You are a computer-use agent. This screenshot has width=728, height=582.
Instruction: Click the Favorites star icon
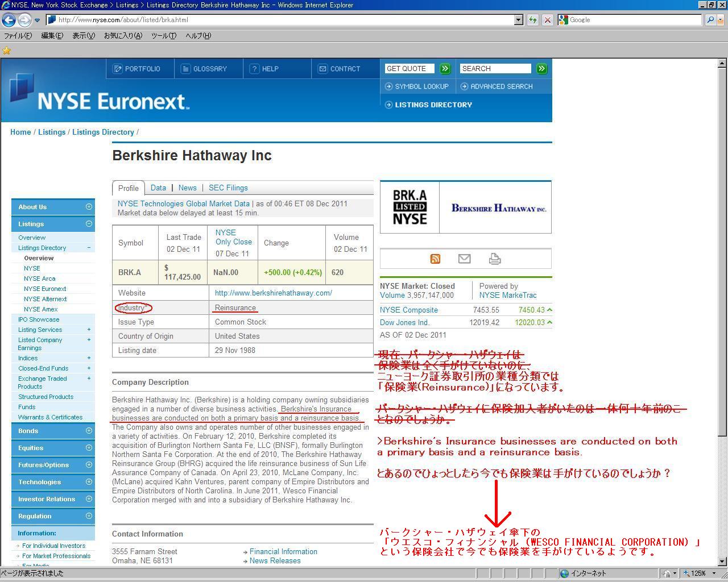tap(7, 51)
